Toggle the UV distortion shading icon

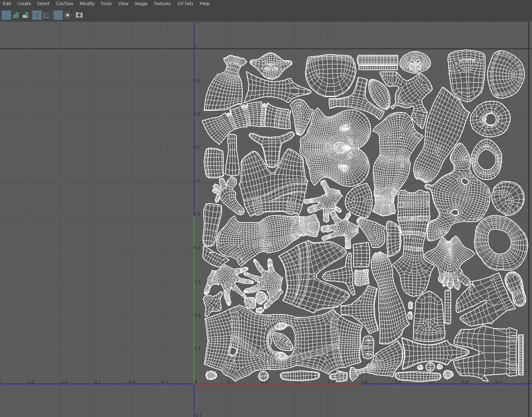pyautogui.click(x=25, y=15)
